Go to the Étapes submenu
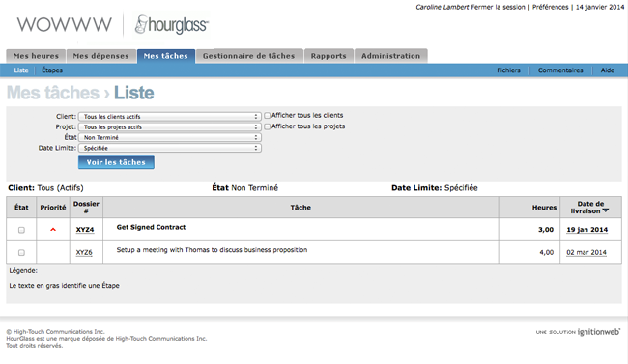The width and height of the screenshot is (628, 364). (52, 70)
